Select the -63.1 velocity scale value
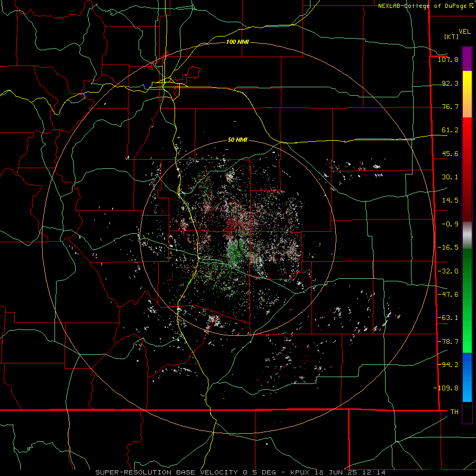476x476 pixels. 448,318
